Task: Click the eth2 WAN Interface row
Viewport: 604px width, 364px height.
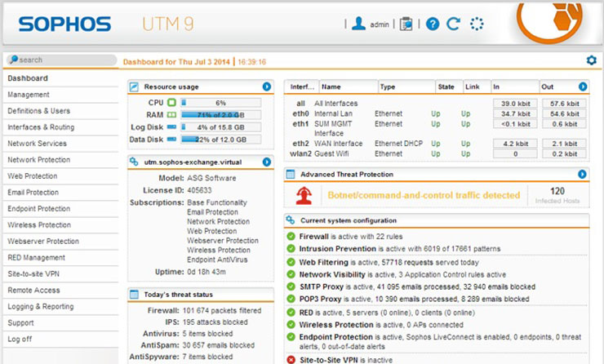Action: 438,144
